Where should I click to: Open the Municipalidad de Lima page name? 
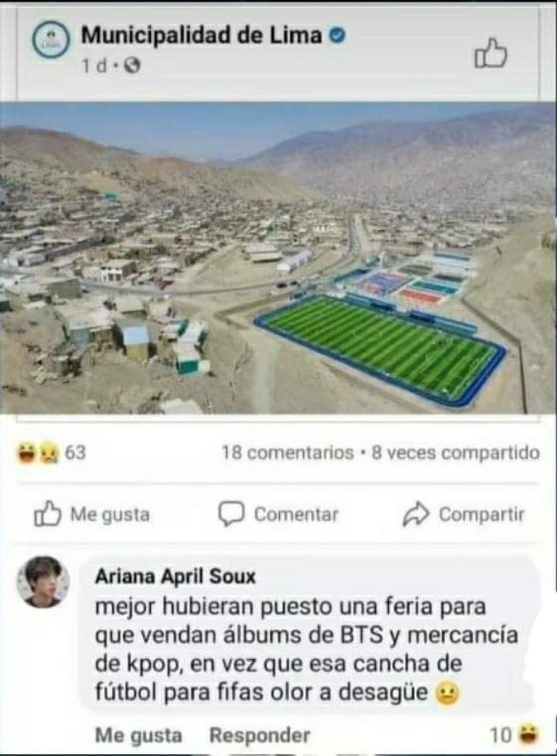[202, 35]
